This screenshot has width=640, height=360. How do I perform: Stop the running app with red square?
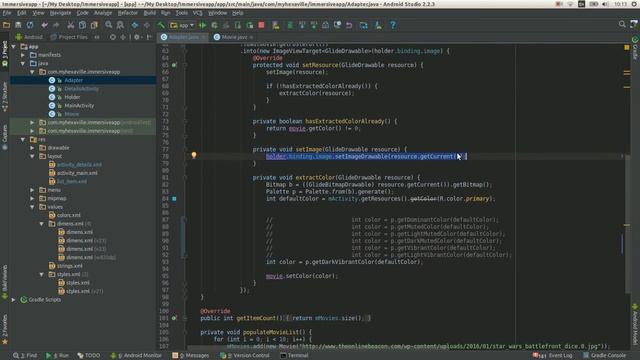[x=262, y=25]
